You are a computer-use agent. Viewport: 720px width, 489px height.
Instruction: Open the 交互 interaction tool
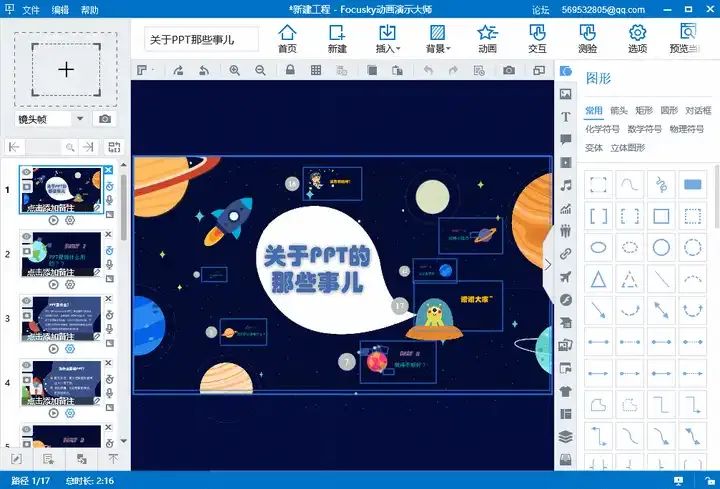click(x=537, y=39)
